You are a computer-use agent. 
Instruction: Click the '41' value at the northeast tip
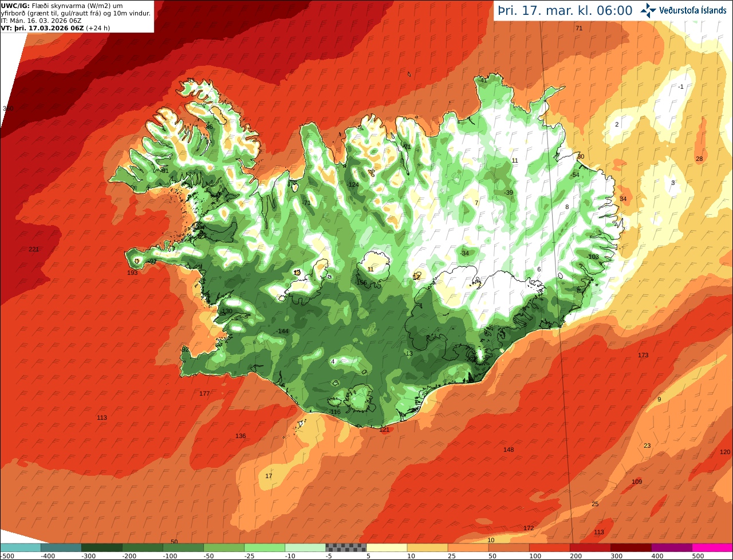[x=483, y=81]
